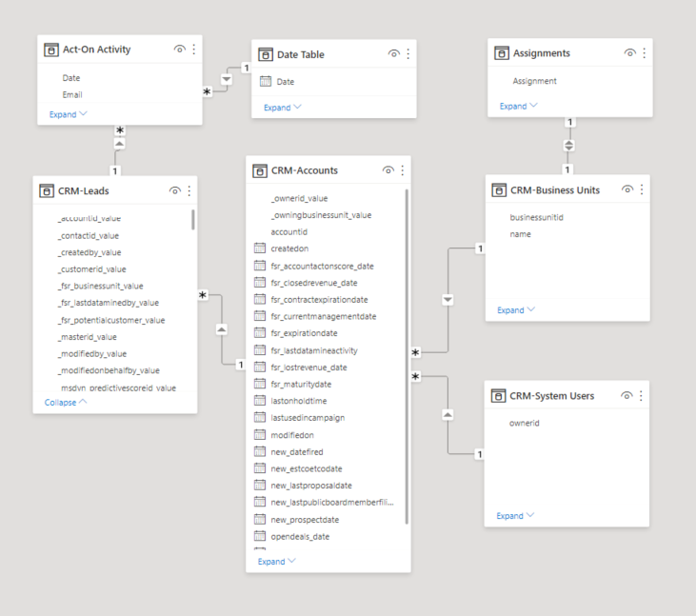Open more options for CRM-Leads
This screenshot has height=616, width=696.
click(x=189, y=190)
